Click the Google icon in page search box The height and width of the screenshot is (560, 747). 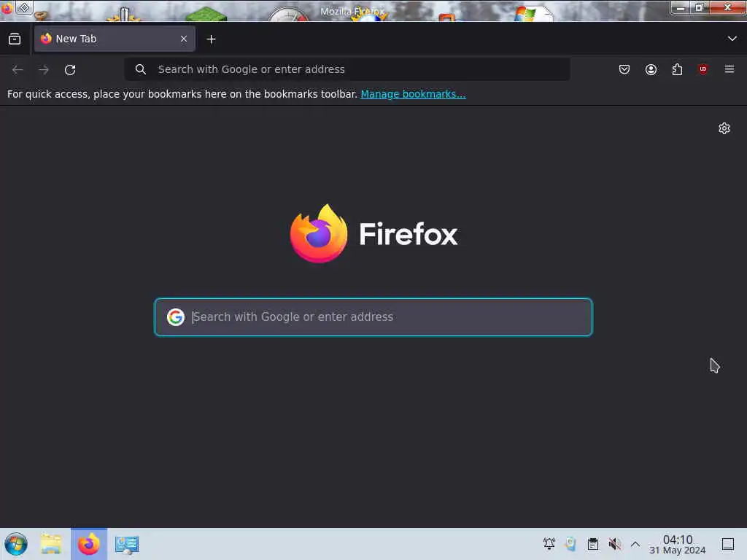[x=175, y=316]
